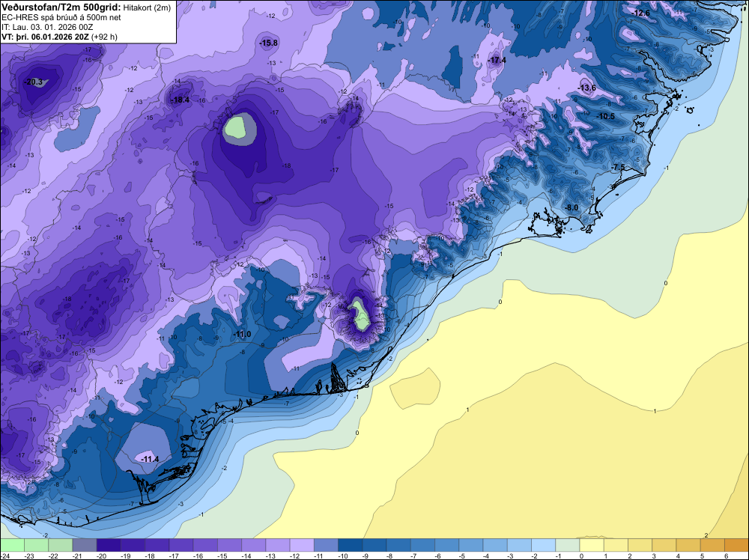Click the light yellow legend swatch above label 0
749x560 pixels.
click(592, 545)
